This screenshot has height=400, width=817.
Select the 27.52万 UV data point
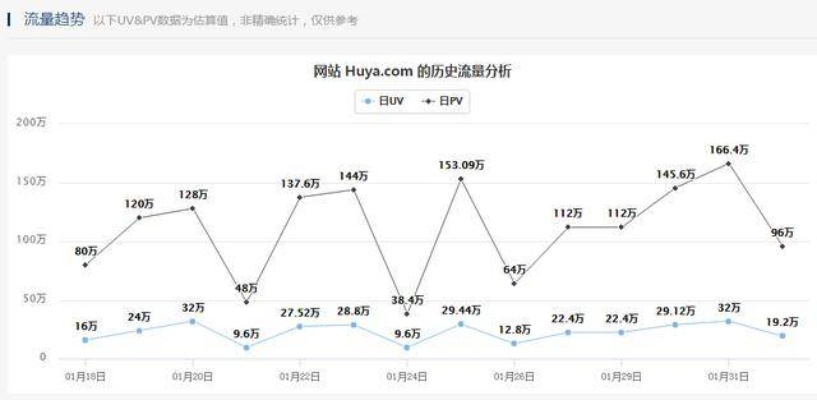point(300,327)
